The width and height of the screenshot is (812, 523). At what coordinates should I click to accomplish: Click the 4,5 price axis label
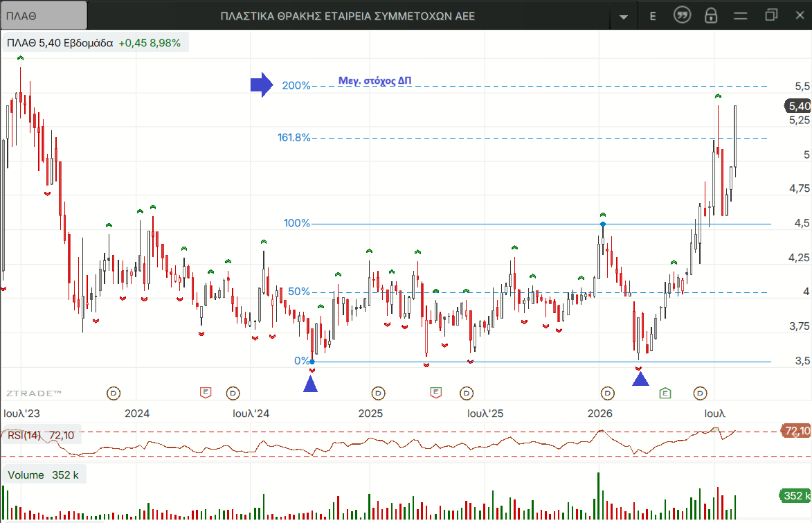802,223
